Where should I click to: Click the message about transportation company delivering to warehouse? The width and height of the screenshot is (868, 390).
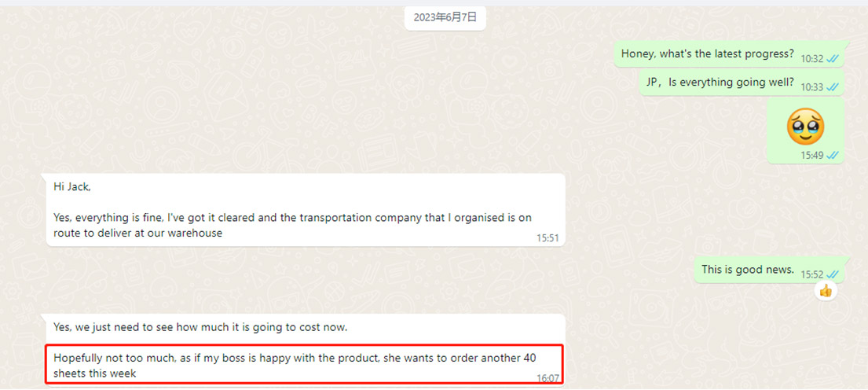pos(293,226)
